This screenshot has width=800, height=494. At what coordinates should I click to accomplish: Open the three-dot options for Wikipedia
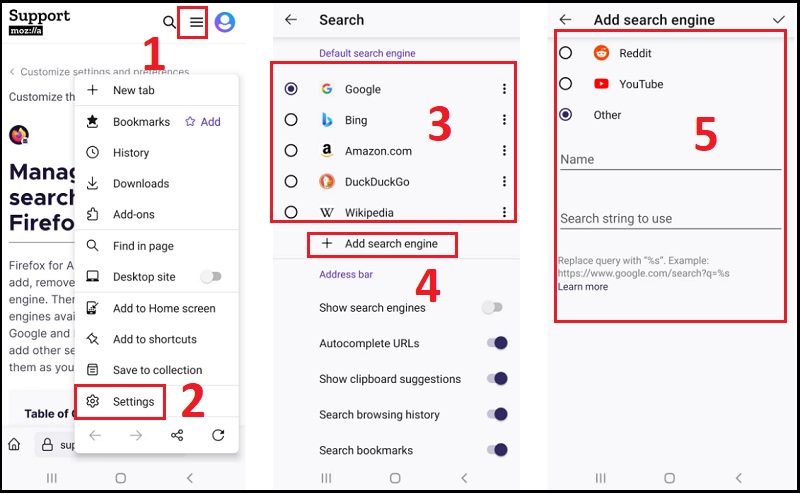[504, 212]
